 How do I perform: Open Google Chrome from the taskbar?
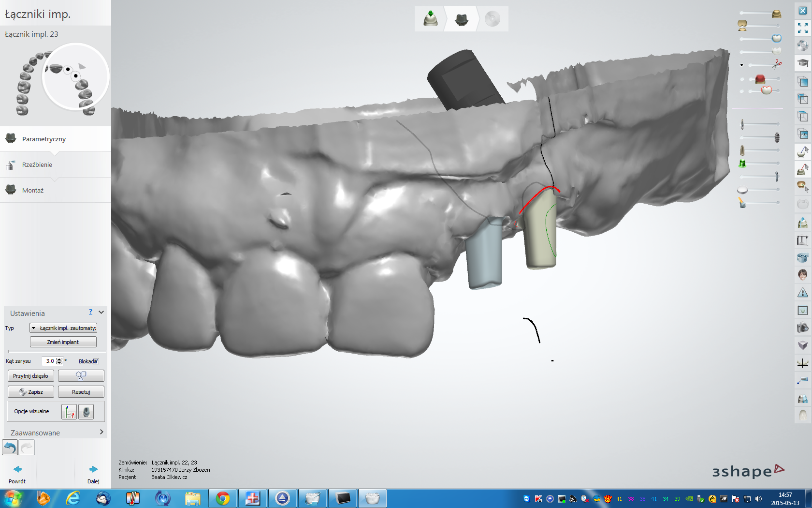pos(223,498)
